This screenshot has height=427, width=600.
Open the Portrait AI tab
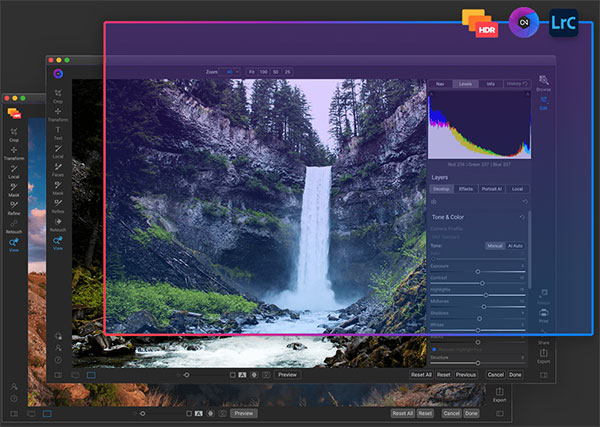[x=491, y=189]
